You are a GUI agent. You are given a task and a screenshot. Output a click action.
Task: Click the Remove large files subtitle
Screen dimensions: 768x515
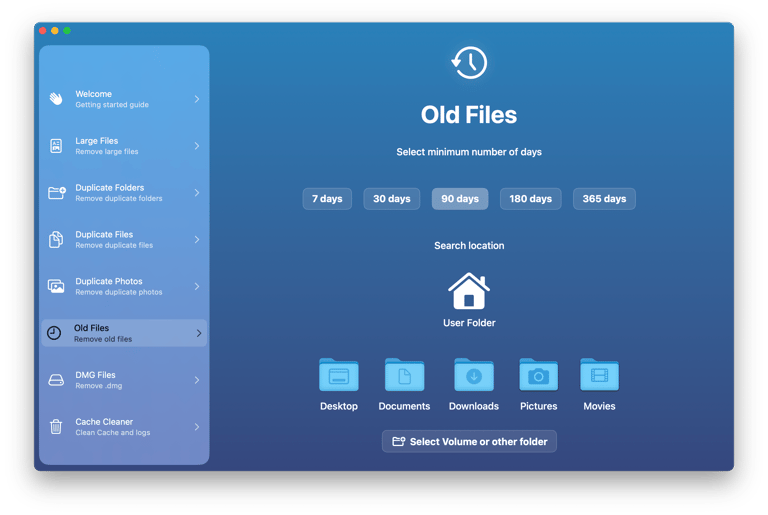coord(106,152)
